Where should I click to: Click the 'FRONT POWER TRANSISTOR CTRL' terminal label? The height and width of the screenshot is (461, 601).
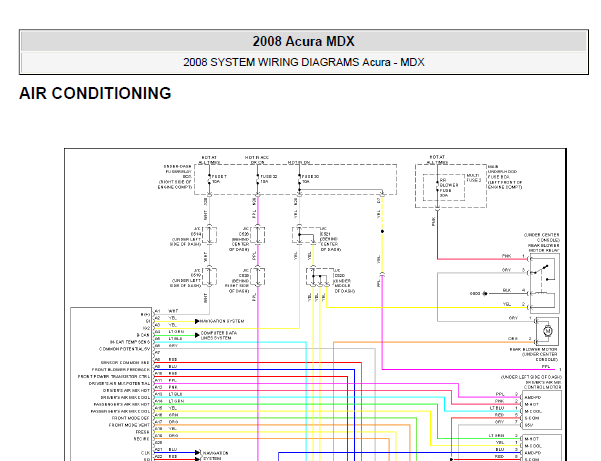click(x=114, y=377)
